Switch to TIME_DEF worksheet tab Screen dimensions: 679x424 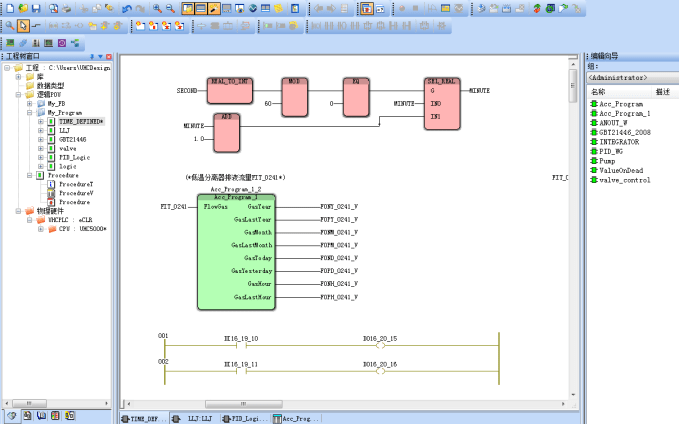(144, 418)
